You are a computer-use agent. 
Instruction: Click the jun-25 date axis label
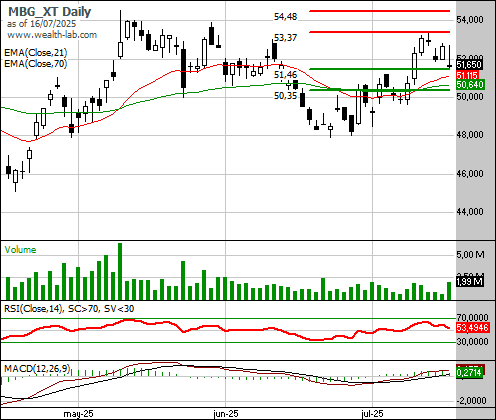click(x=226, y=414)
